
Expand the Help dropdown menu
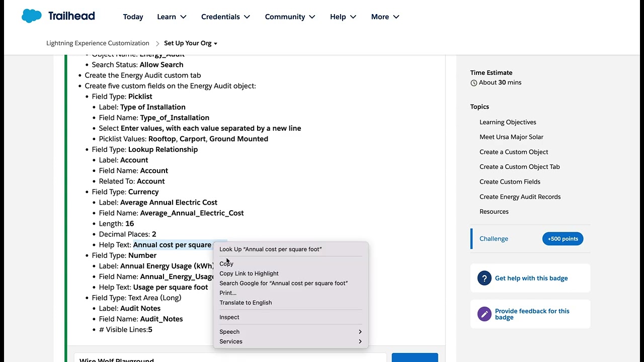click(x=343, y=17)
